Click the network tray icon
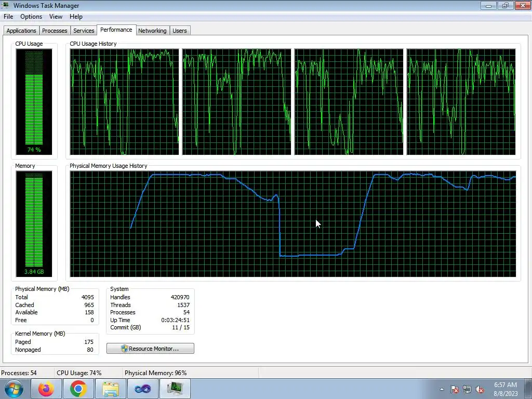Screen dimensions: 532x399 467,389
